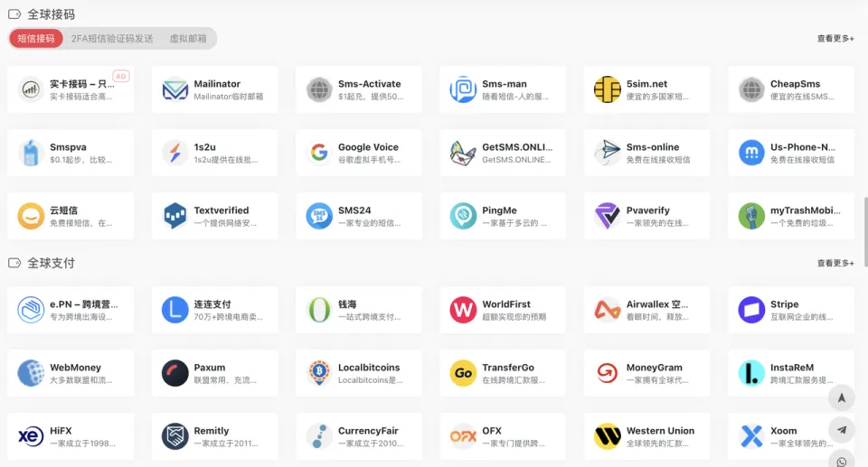Open the Us-Phone-Number blue icon
The height and width of the screenshot is (467, 868).
[751, 153]
